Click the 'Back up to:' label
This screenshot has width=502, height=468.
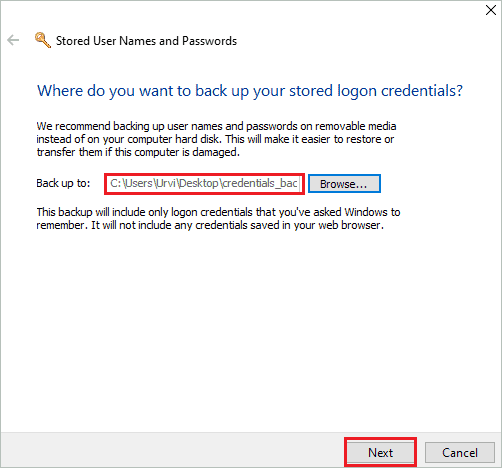[63, 183]
